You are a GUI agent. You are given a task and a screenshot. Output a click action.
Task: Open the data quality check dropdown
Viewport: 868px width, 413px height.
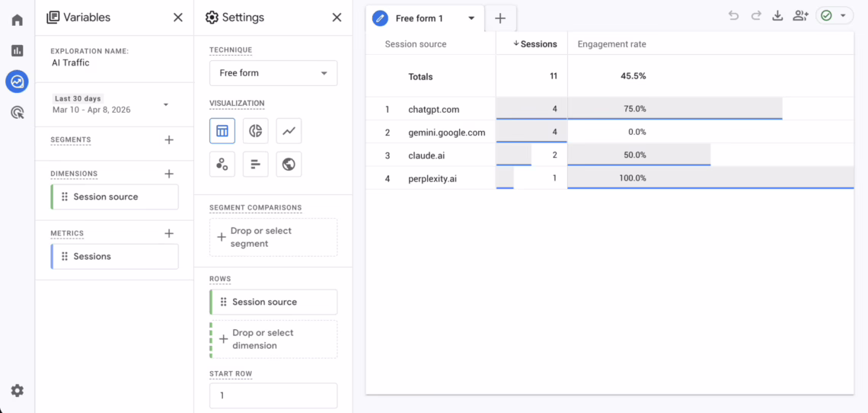tap(834, 15)
